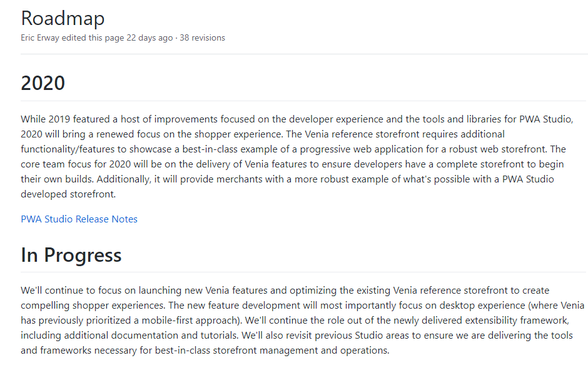Click the Roadmap page title
This screenshot has width=588, height=368.
click(63, 18)
